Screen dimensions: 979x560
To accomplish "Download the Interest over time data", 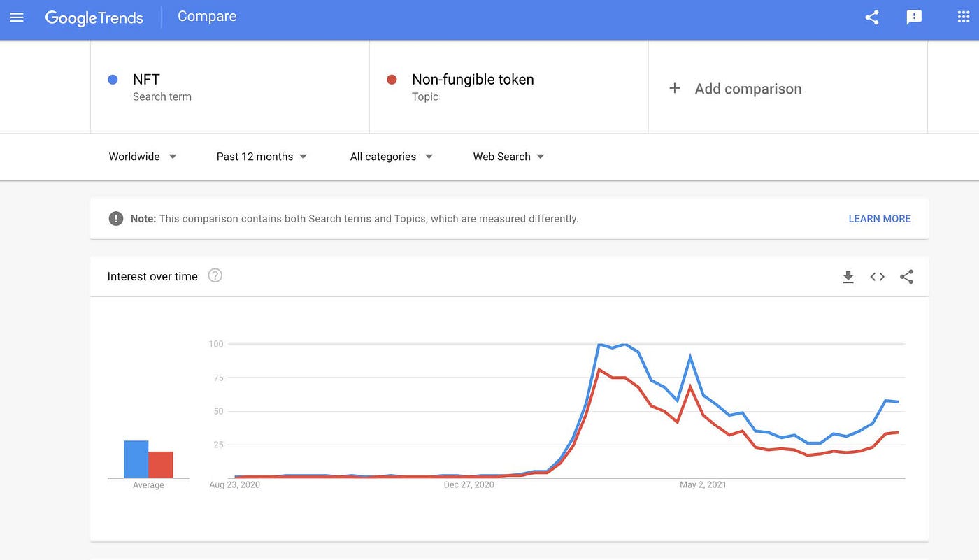I will coord(848,277).
